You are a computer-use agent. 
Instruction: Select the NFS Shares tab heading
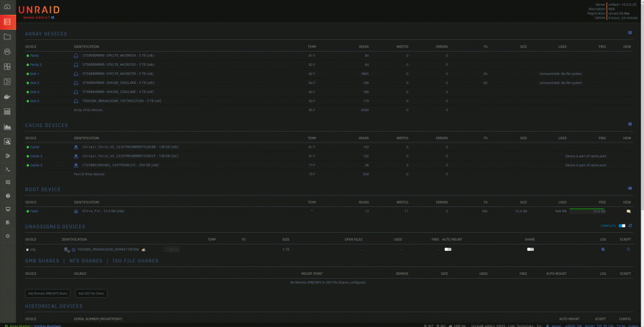click(x=86, y=261)
